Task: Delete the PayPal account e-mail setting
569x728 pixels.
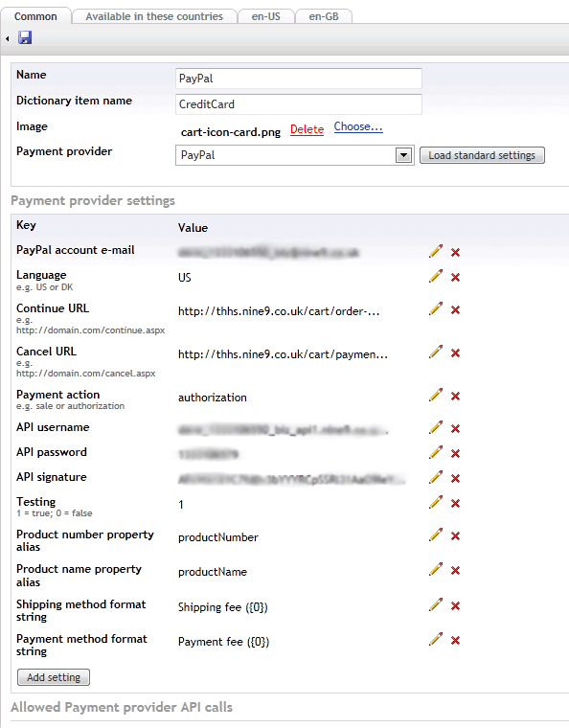Action: tap(455, 253)
